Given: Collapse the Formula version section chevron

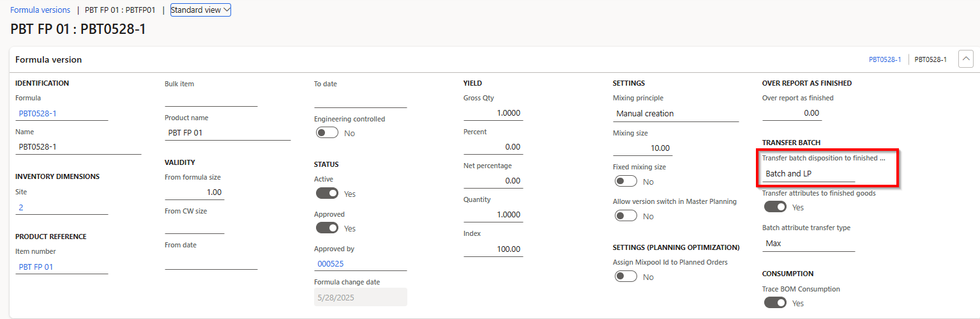Looking at the screenshot, I should click(x=966, y=59).
